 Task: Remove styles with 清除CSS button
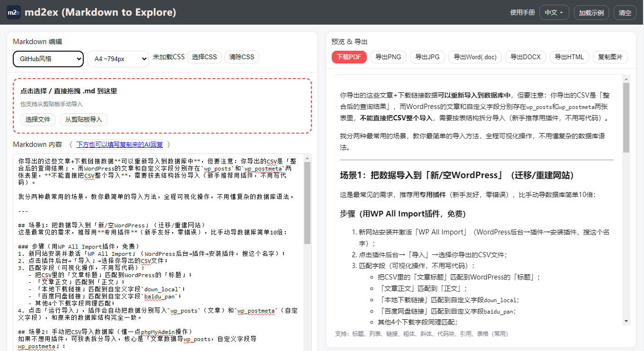[x=241, y=57]
